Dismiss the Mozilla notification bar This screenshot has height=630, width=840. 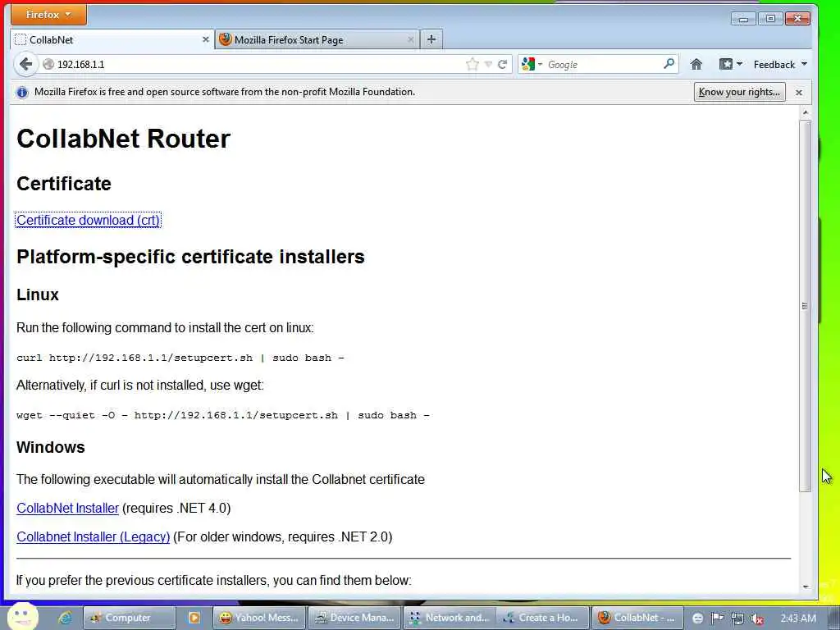[x=799, y=93]
